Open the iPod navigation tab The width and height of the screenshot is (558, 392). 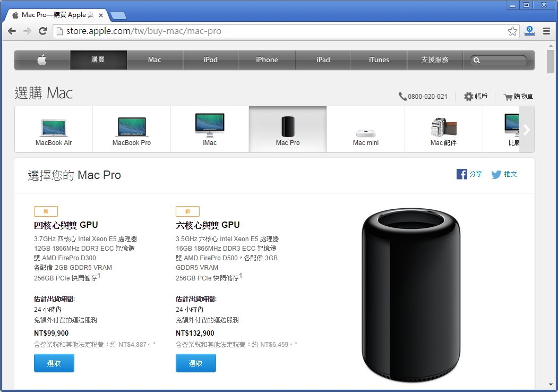tap(211, 60)
